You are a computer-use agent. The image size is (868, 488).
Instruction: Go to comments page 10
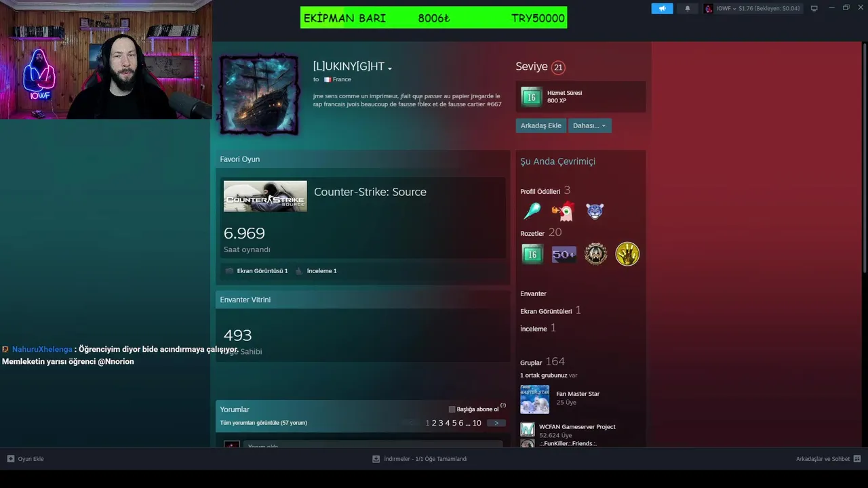tap(477, 423)
